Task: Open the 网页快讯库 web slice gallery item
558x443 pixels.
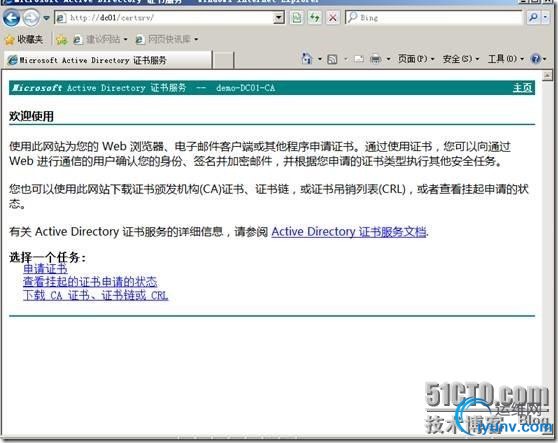Action: coord(167,39)
